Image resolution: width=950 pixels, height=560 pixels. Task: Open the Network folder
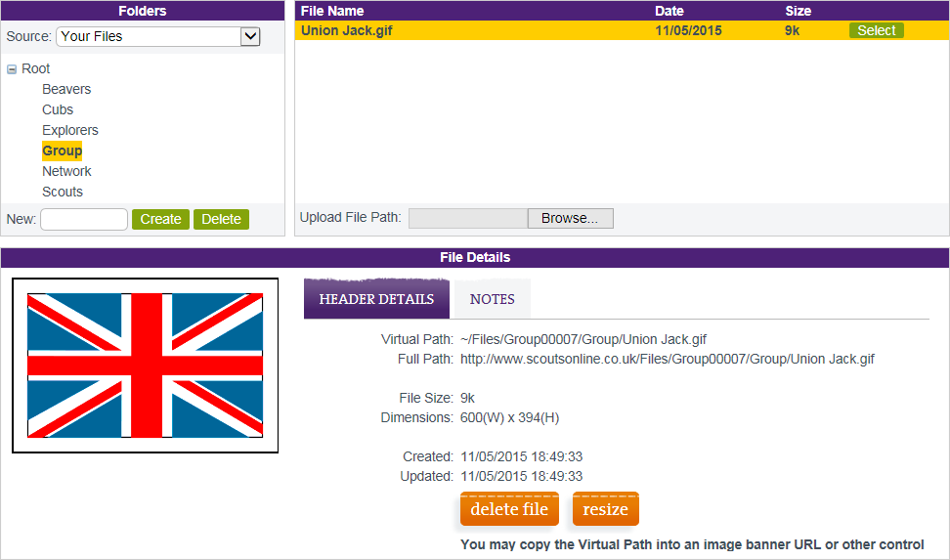(x=66, y=171)
